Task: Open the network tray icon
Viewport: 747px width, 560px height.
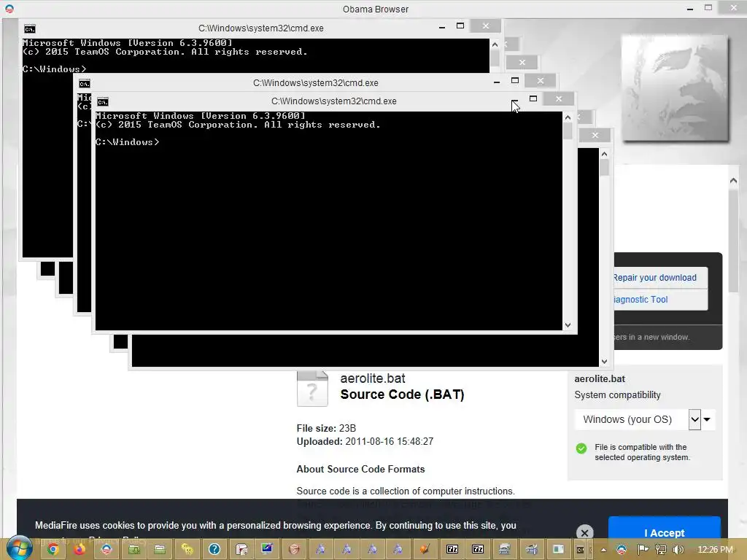Action: click(x=661, y=550)
